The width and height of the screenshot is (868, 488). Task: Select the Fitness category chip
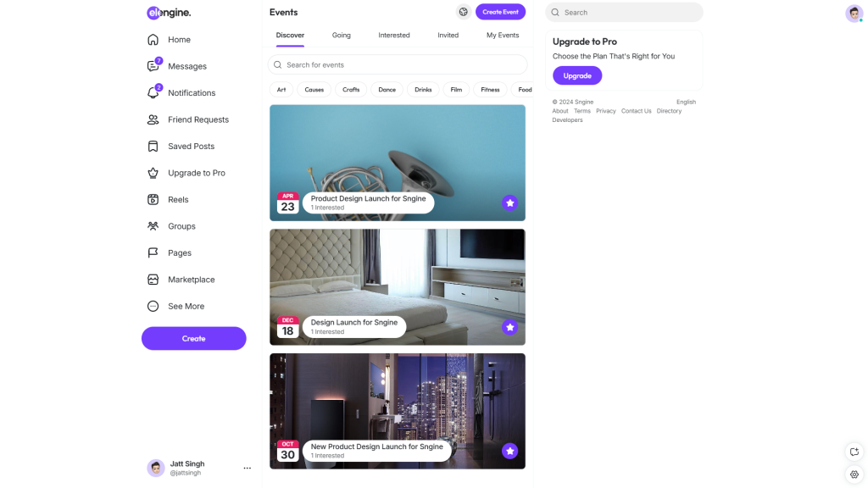coord(490,90)
